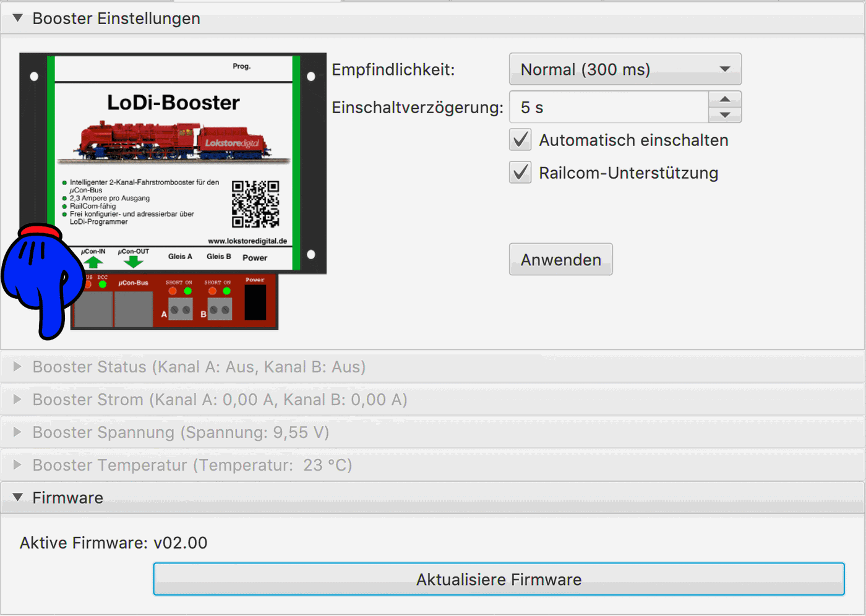Click the Einschaltverzögerung label
Screen dimensions: 866x616
pyautogui.click(x=418, y=108)
